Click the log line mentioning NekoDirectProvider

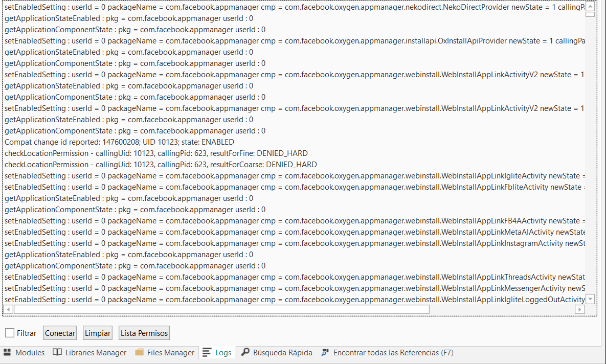294,7
